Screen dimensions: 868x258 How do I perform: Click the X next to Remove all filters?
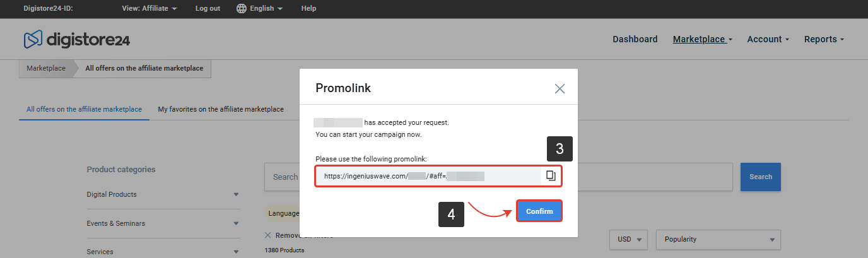coord(268,235)
